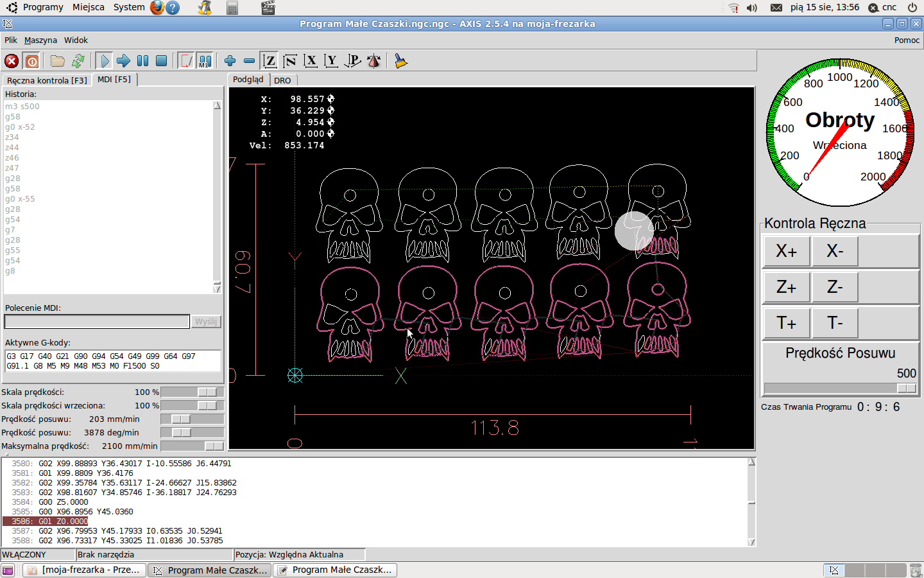The image size is (924, 578).
Task: Toggle block delete skip-lines icon
Action: pyautogui.click(x=186, y=61)
